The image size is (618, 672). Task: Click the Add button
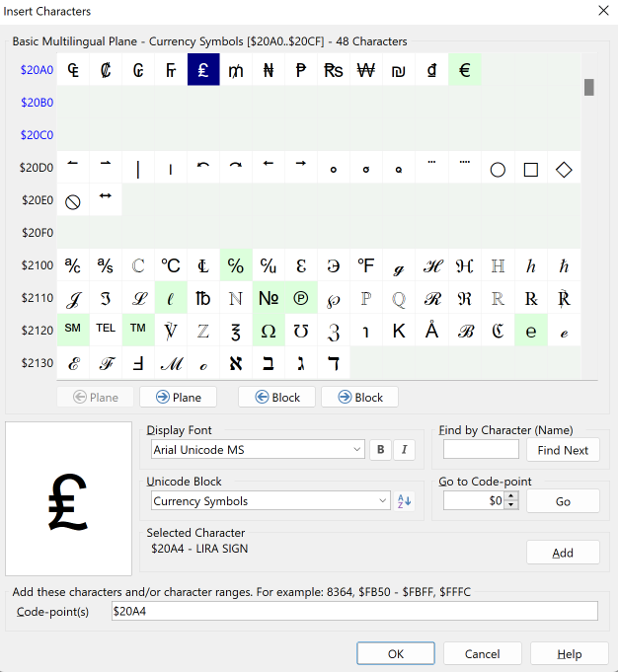coord(563,553)
